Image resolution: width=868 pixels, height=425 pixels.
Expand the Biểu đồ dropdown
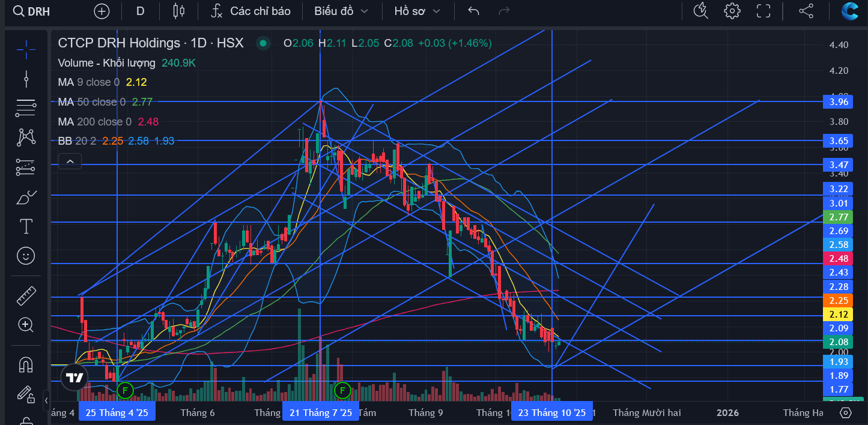click(x=341, y=11)
